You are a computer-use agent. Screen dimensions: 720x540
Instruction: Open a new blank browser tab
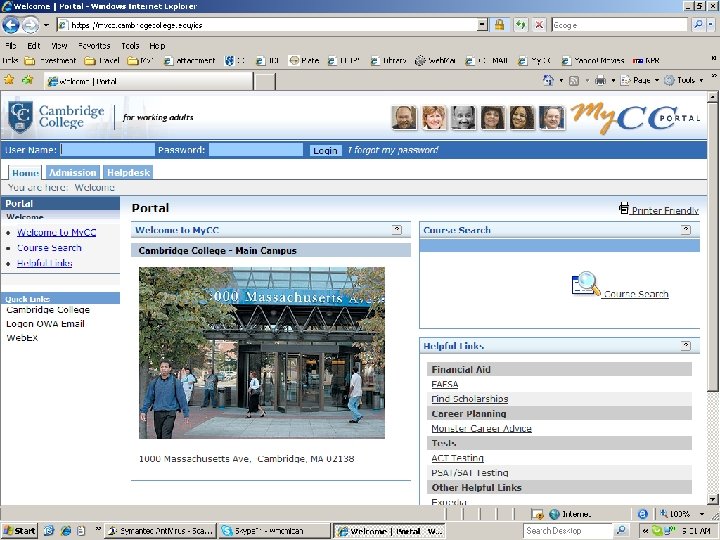[x=264, y=82]
